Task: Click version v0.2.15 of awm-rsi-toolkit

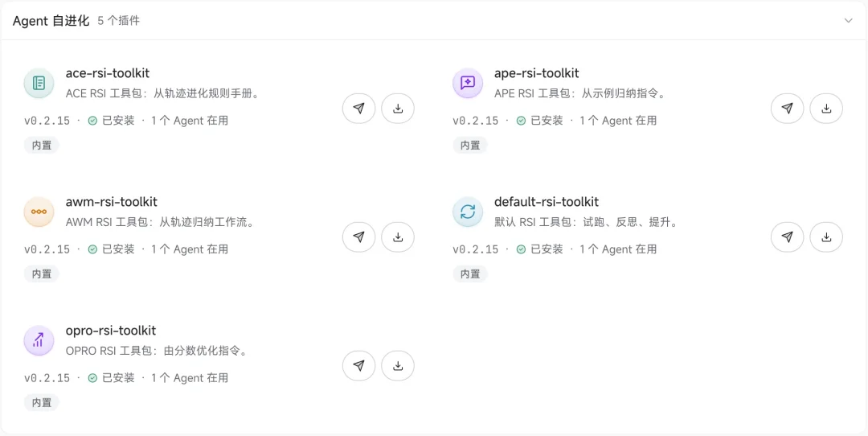Action: [47, 249]
